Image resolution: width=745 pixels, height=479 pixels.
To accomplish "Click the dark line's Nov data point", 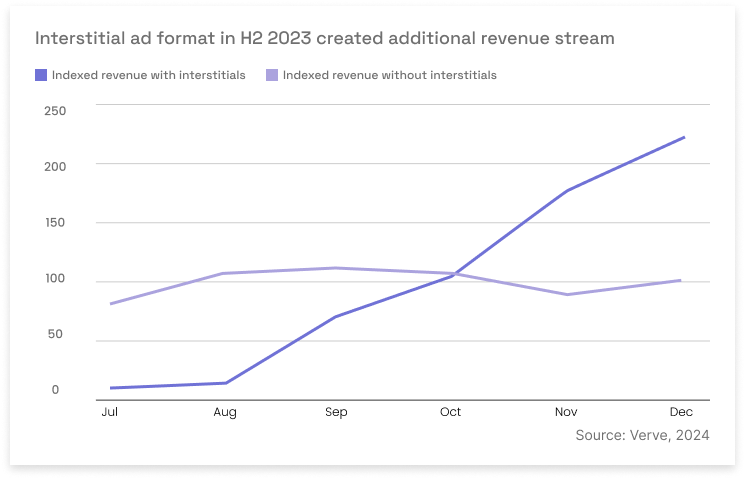I will [568, 190].
